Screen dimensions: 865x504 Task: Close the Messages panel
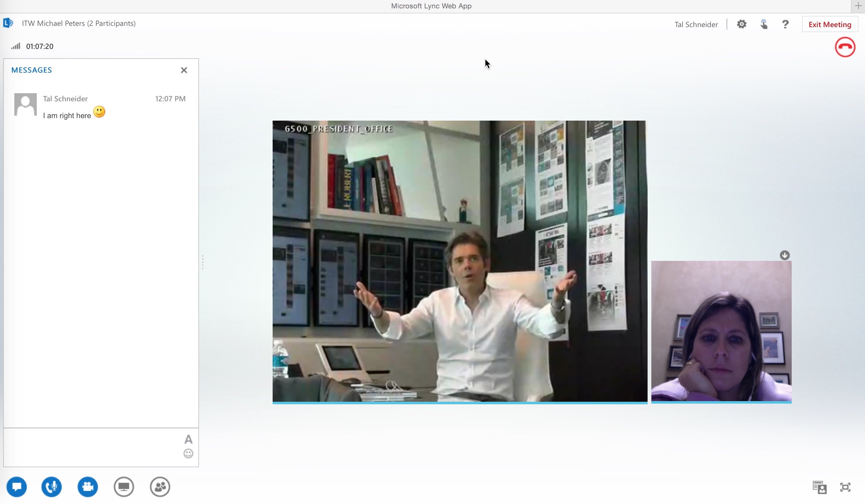[184, 70]
